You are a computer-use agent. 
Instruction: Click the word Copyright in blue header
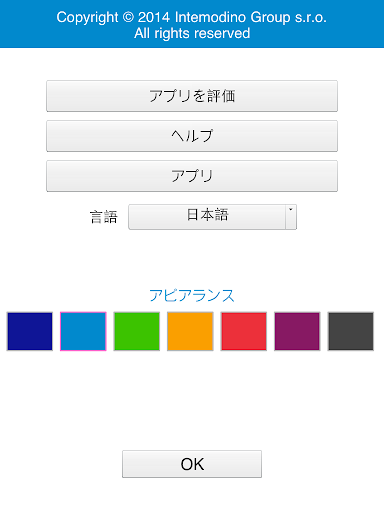pos(87,17)
